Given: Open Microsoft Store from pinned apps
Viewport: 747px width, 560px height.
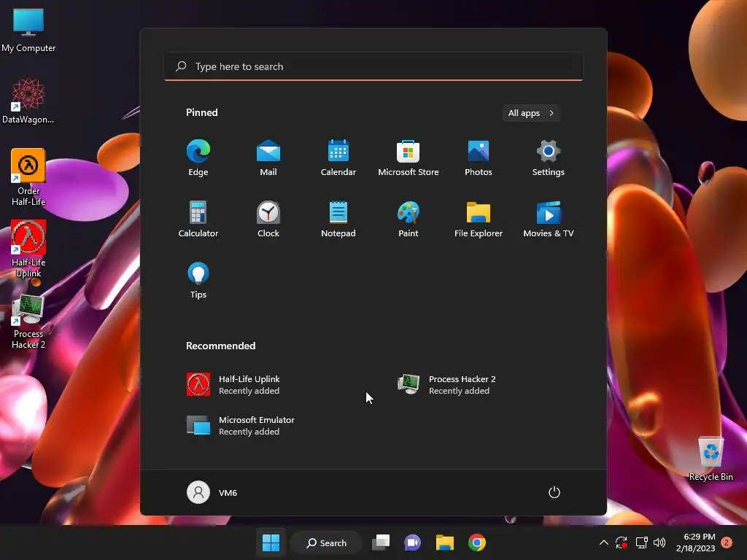Looking at the screenshot, I should pos(409,158).
